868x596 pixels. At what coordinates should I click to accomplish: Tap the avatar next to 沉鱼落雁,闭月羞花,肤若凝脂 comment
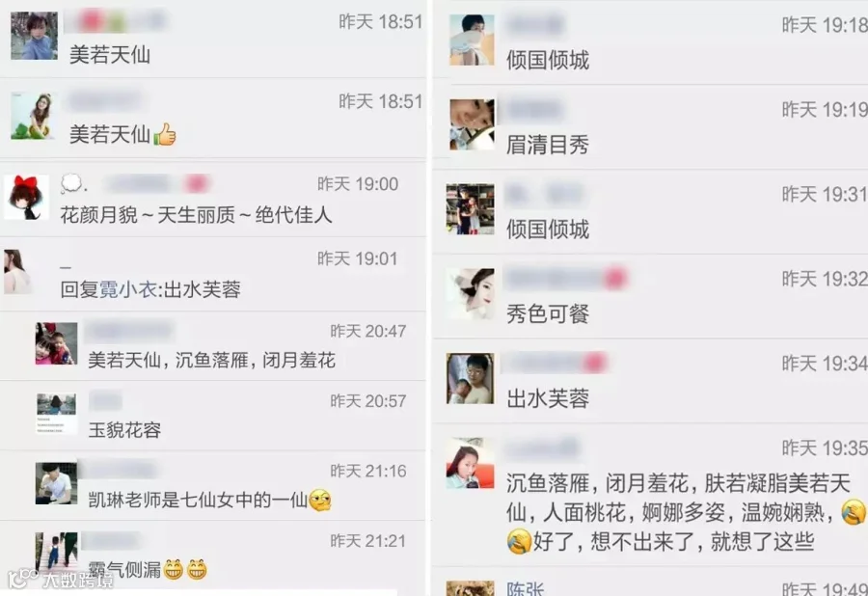pyautogui.click(x=471, y=463)
